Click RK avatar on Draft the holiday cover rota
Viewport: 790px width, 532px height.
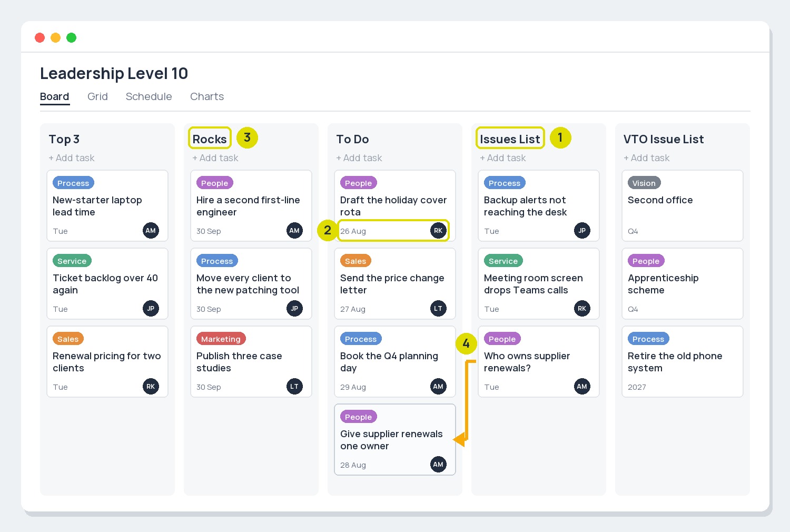(438, 230)
